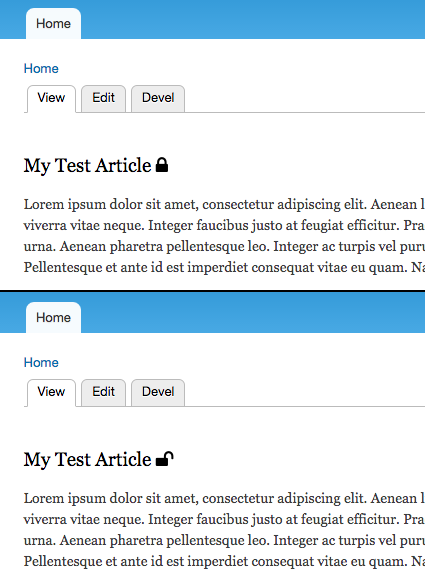Click the upper My Test Article heading
This screenshot has height=581, width=425.
coord(87,165)
